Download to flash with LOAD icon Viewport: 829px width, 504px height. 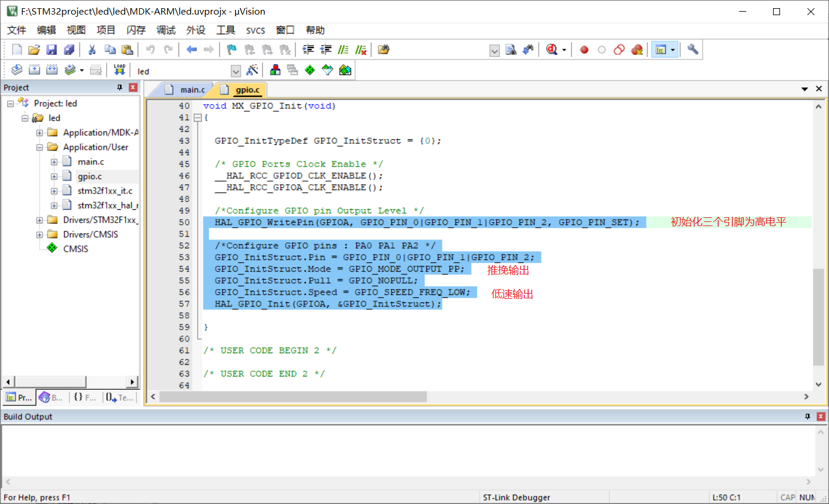[x=120, y=71]
